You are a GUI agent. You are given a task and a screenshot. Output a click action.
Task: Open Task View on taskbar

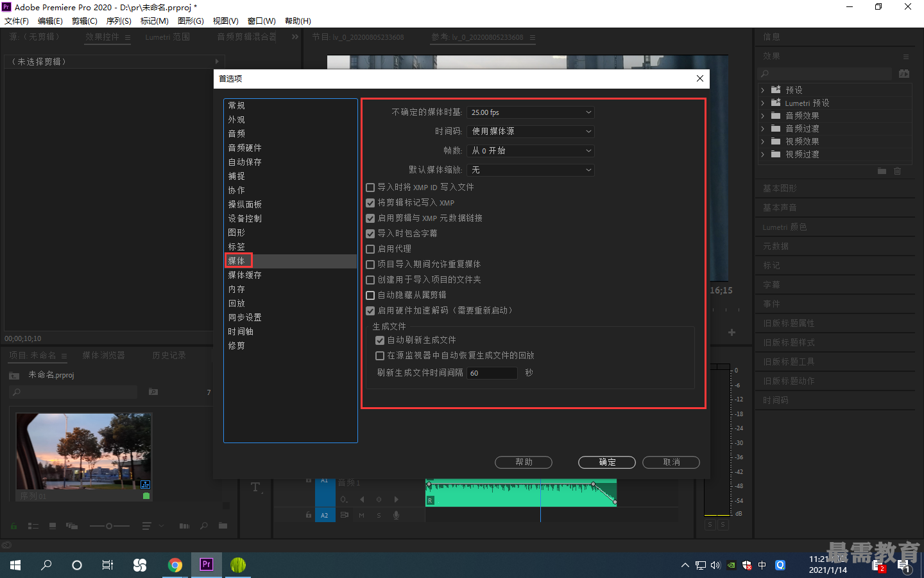(108, 565)
